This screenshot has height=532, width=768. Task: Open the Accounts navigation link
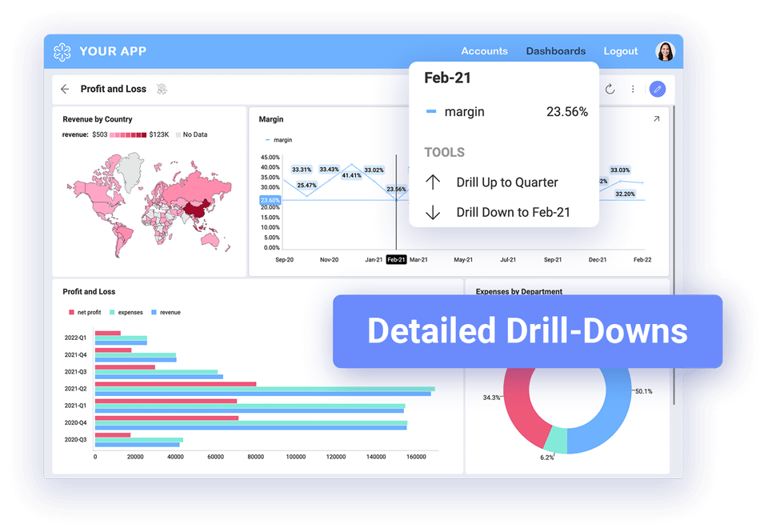point(485,51)
